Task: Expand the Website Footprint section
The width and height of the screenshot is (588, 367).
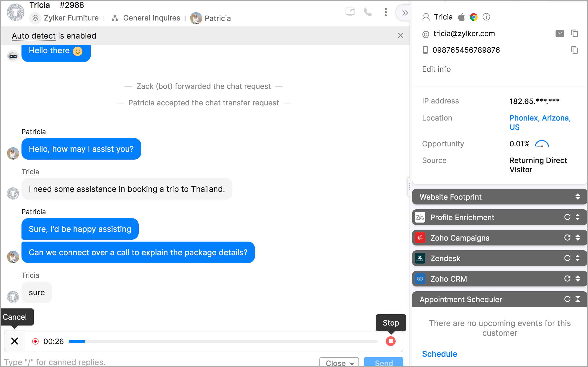Action: (x=577, y=197)
